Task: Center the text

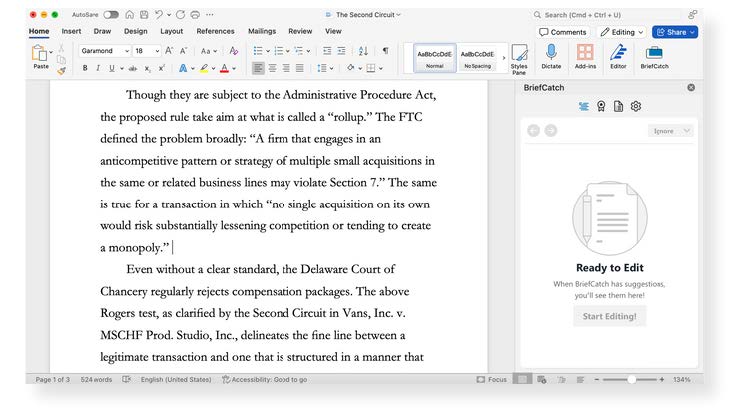Action: click(x=272, y=68)
